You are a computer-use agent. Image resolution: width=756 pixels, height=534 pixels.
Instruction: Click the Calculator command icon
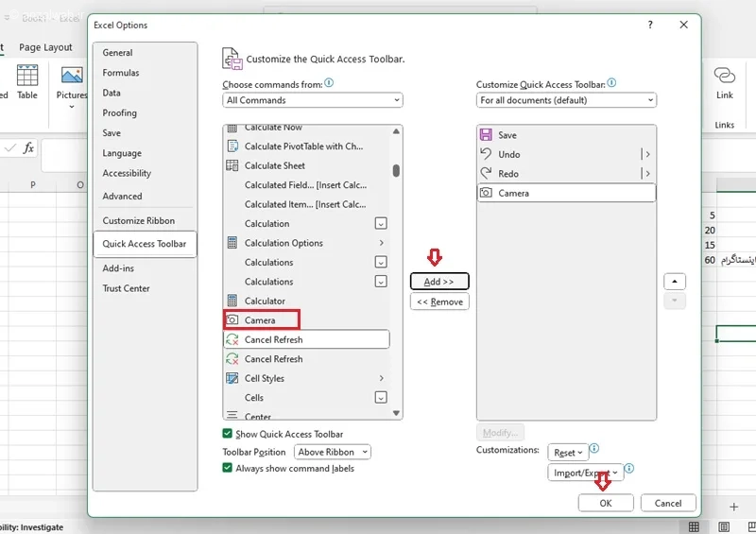(x=232, y=301)
